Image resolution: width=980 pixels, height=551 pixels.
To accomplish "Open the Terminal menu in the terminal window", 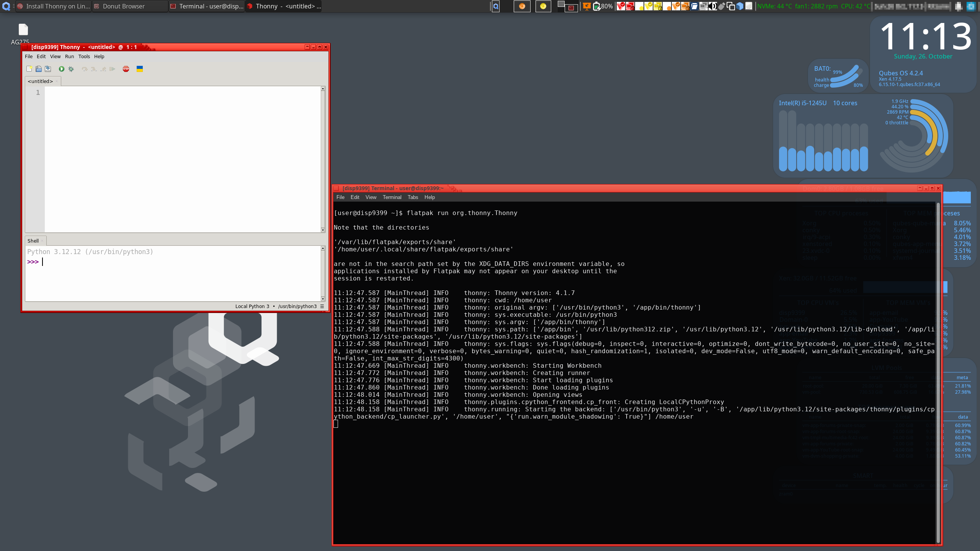I will (x=392, y=197).
